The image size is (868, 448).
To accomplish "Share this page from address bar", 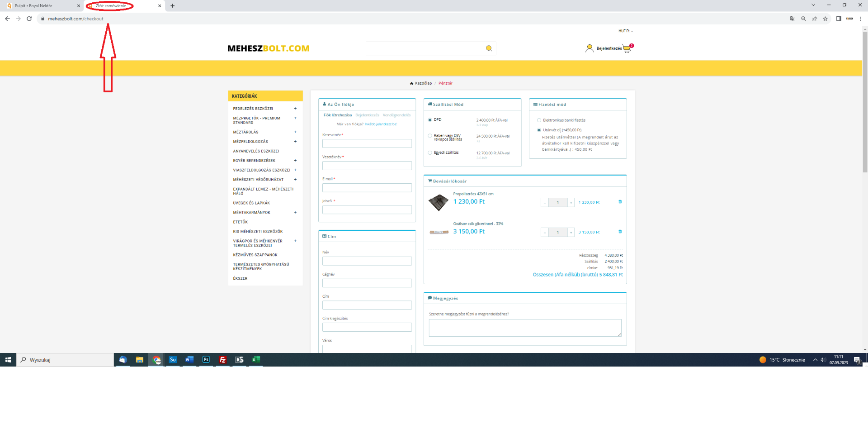I will tap(814, 19).
